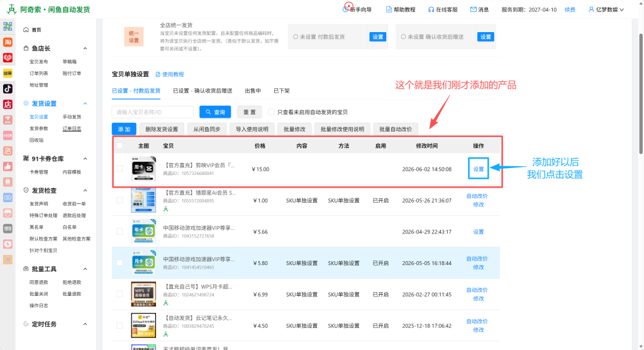
Task: Switch to 已下架 tab
Action: (x=281, y=91)
